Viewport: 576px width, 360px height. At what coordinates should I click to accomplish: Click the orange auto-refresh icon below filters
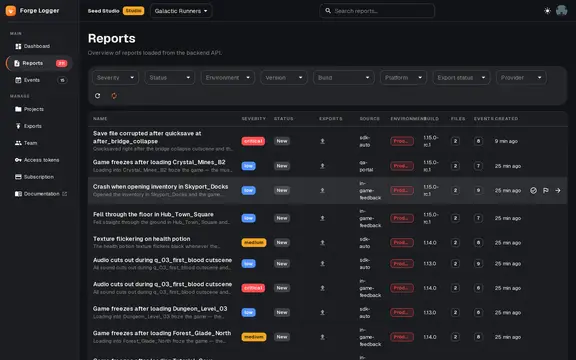click(114, 96)
